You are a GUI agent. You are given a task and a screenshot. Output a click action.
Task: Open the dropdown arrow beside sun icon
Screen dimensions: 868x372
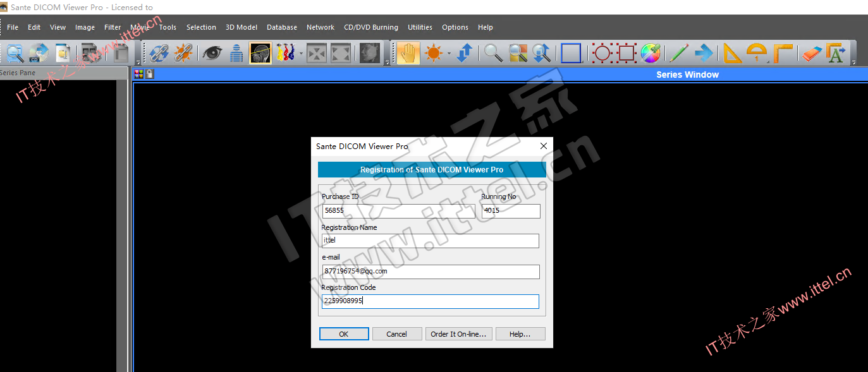[449, 53]
